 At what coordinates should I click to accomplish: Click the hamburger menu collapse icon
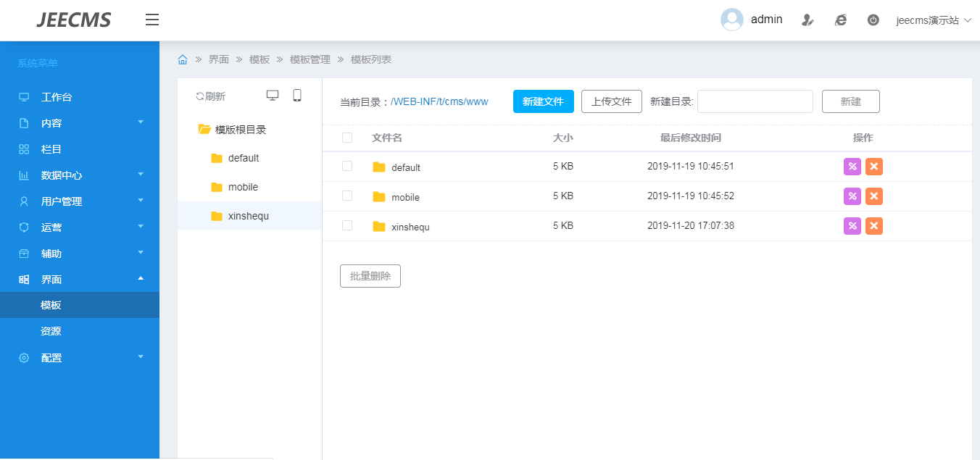(x=151, y=20)
